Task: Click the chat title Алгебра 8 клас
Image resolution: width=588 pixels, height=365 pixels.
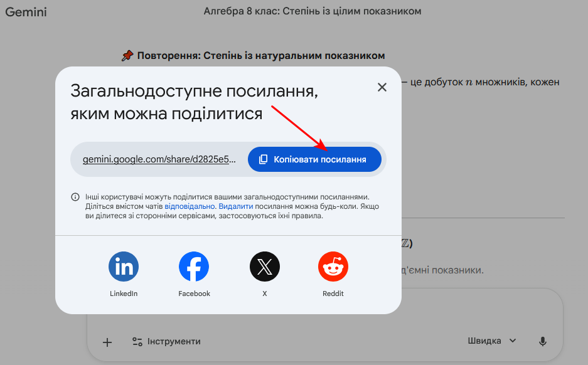Action: pos(313,11)
